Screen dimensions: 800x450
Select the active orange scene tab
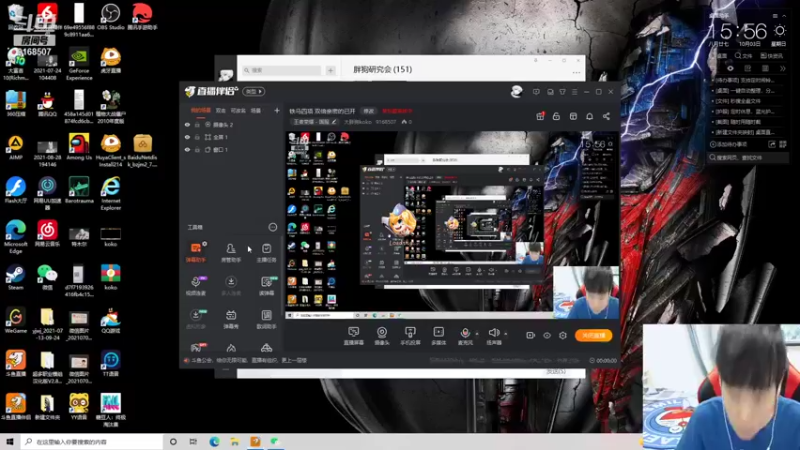201,110
